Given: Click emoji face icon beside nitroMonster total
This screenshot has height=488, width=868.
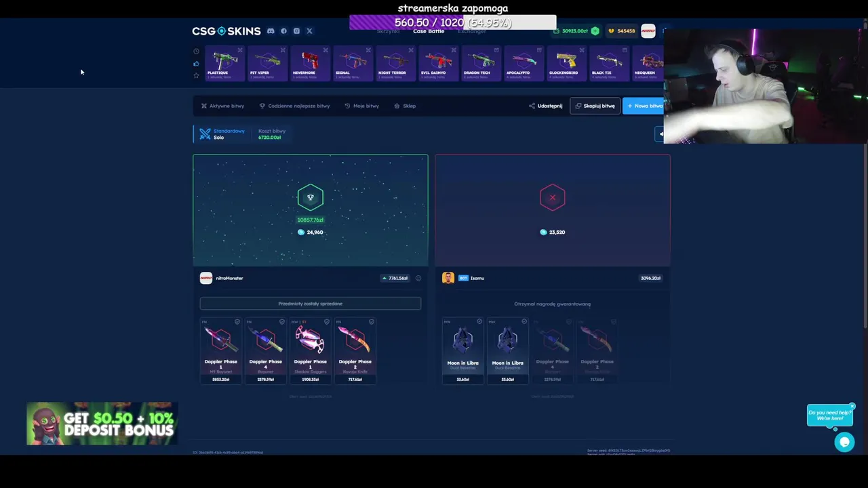Looking at the screenshot, I should tap(418, 278).
